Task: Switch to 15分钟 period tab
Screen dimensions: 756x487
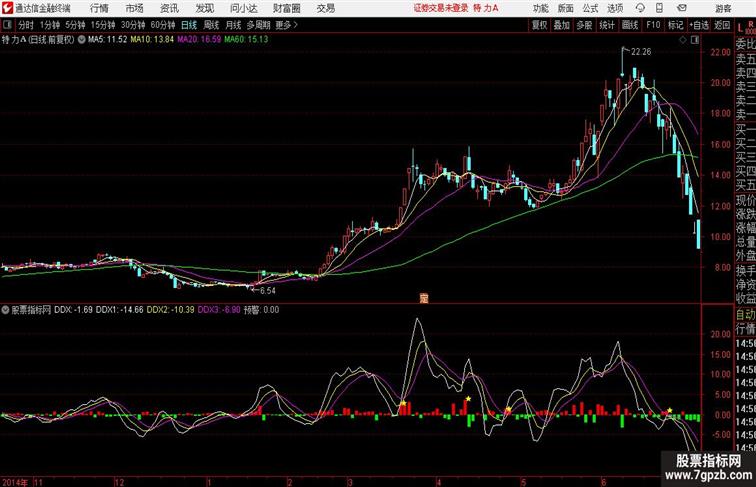Action: pyautogui.click(x=103, y=25)
